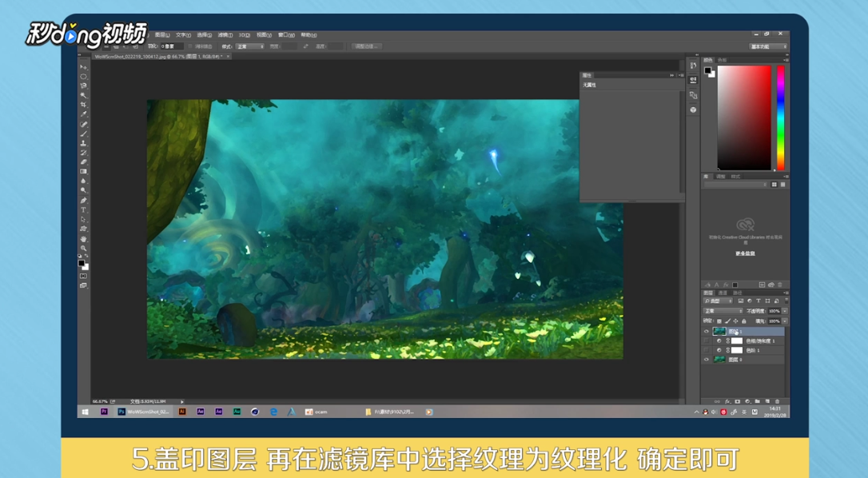Click the 调整边缘 button in options bar
The image size is (868, 478).
[x=367, y=46]
